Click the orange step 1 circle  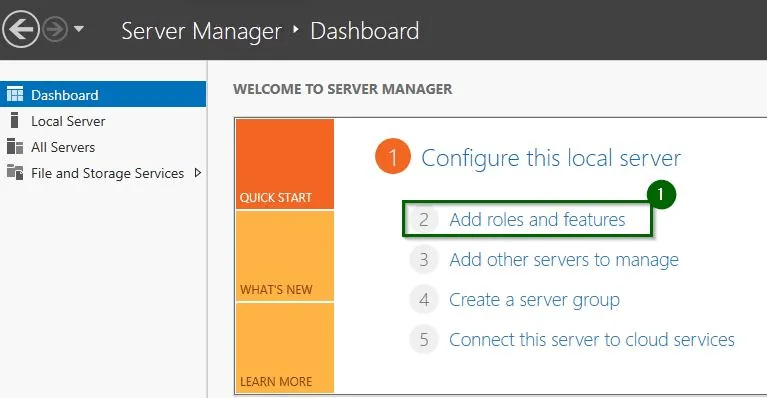[393, 157]
